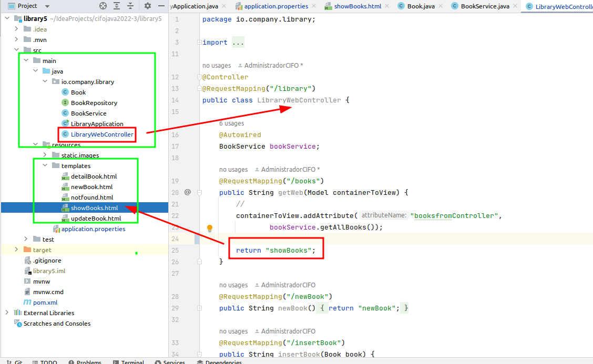This screenshot has height=364, width=593.
Task: Click the LibraryWebController class name in code
Action: pyautogui.click(x=299, y=100)
